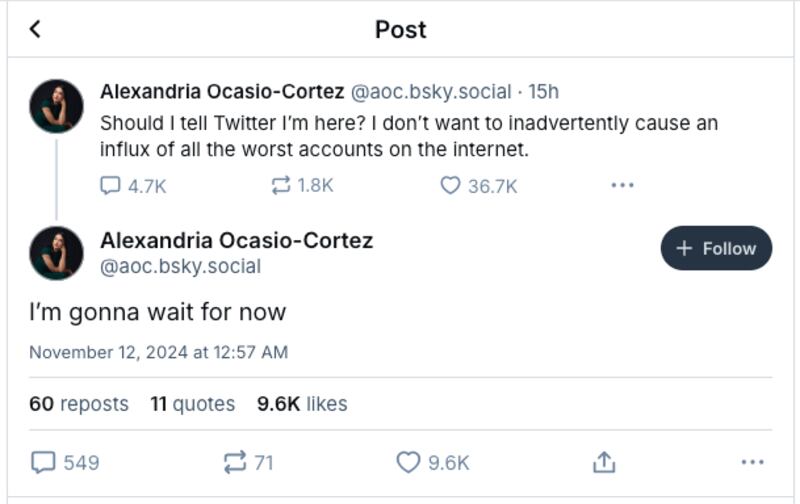Screen dimensions: 800x504
Task: Like the parent post with 36.7K likes
Action: pyautogui.click(x=451, y=185)
